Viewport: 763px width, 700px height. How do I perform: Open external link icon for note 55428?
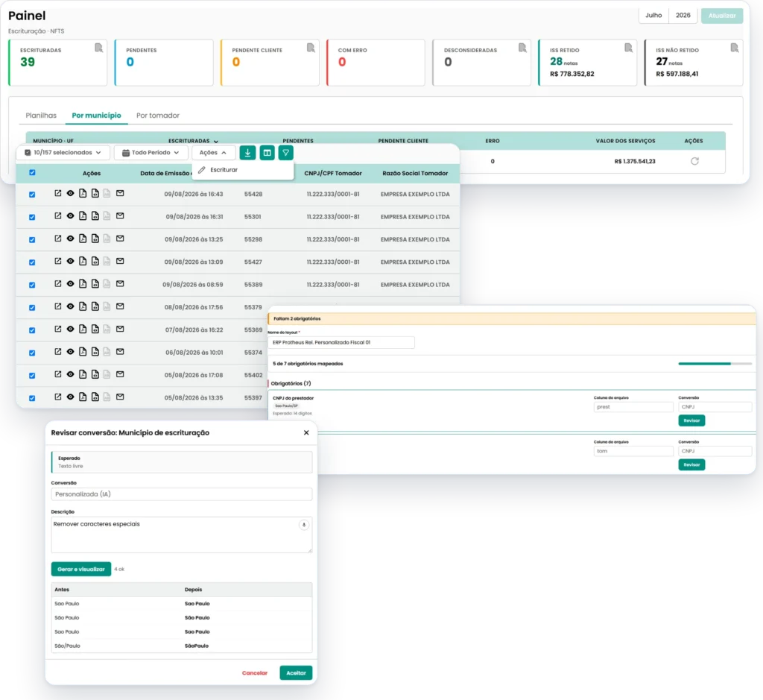pyautogui.click(x=58, y=193)
